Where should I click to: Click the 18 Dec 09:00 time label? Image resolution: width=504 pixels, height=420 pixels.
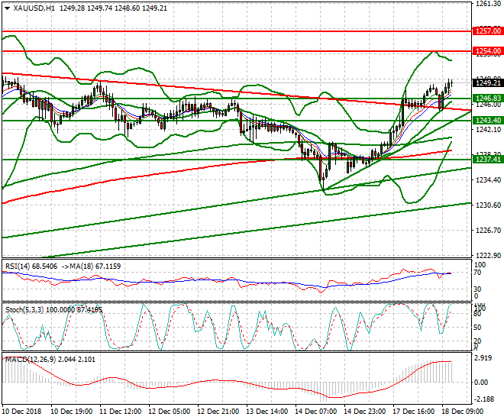[x=463, y=412]
